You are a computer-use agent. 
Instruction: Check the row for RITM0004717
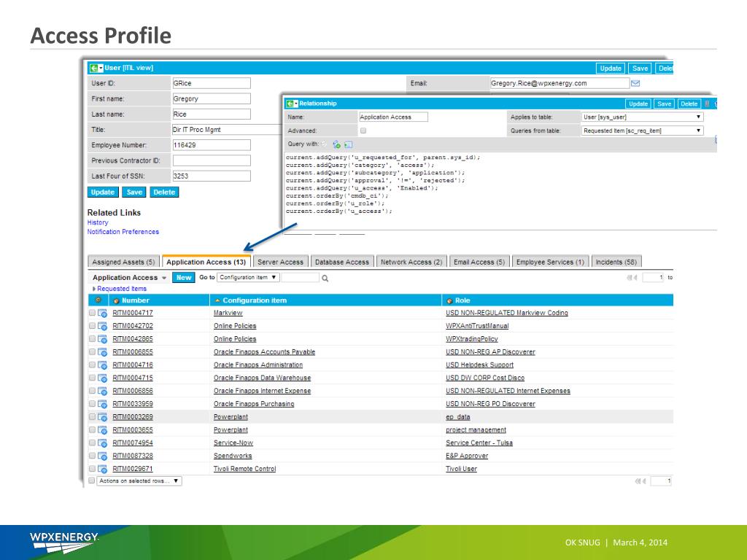coord(92,313)
